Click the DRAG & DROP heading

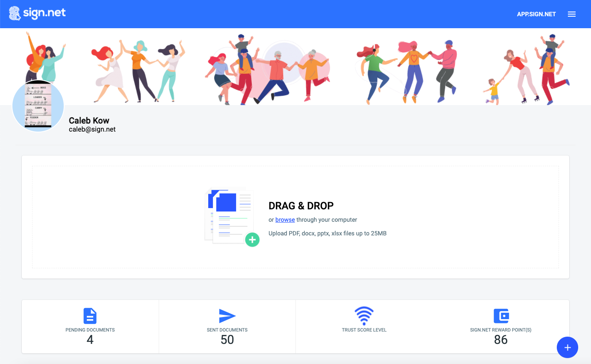301,206
